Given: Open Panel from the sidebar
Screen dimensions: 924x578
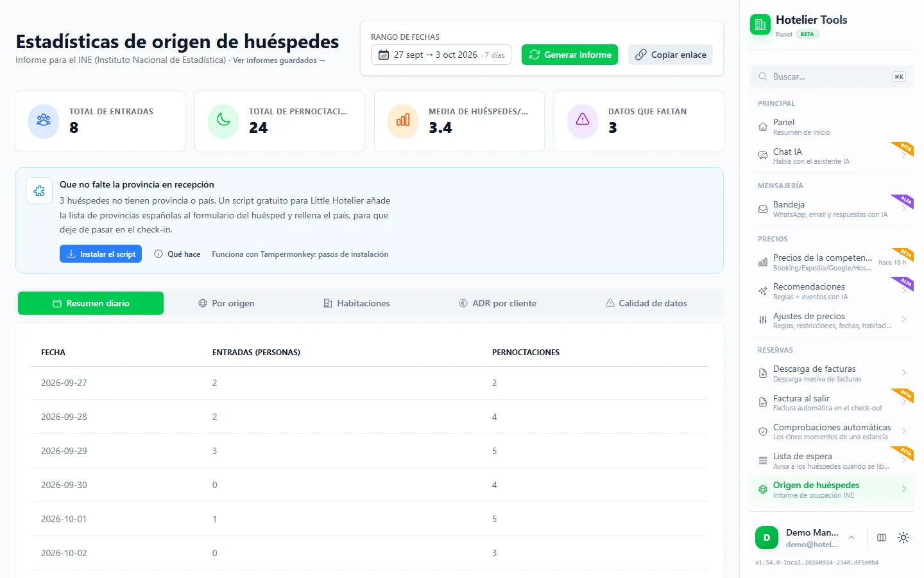Looking at the screenshot, I should [832, 127].
